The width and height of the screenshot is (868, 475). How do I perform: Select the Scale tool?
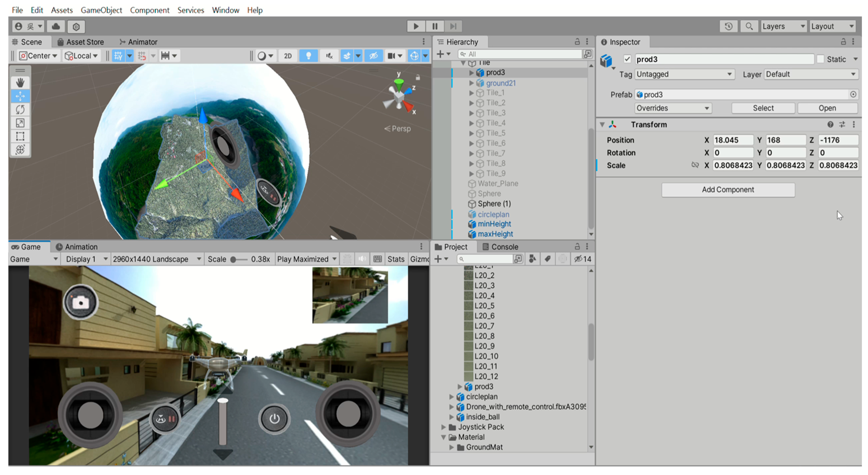[20, 123]
